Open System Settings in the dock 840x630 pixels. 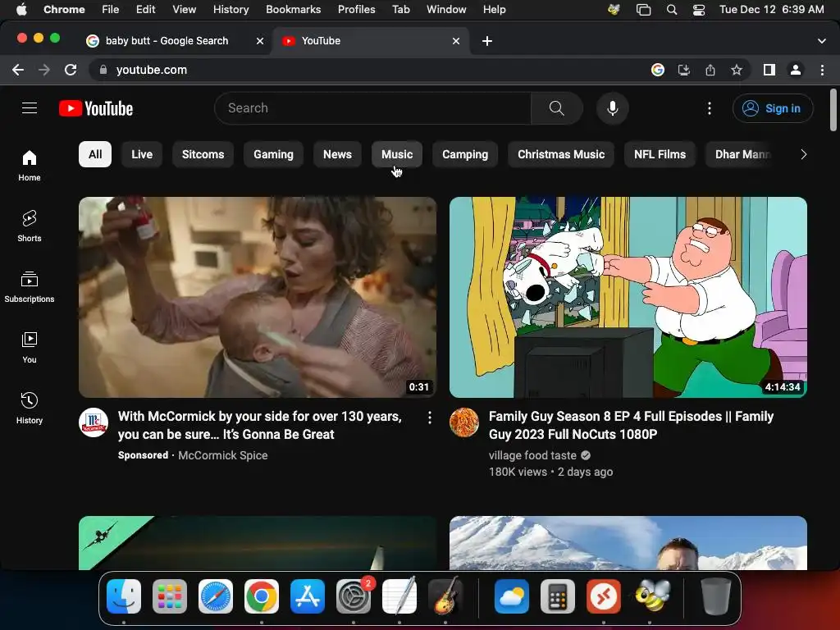pyautogui.click(x=353, y=596)
